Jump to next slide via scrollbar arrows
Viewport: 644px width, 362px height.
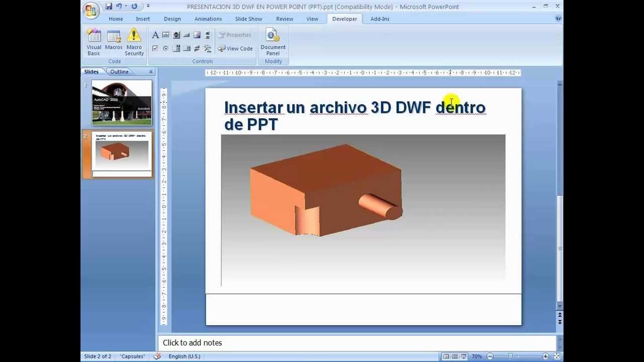tap(559, 321)
